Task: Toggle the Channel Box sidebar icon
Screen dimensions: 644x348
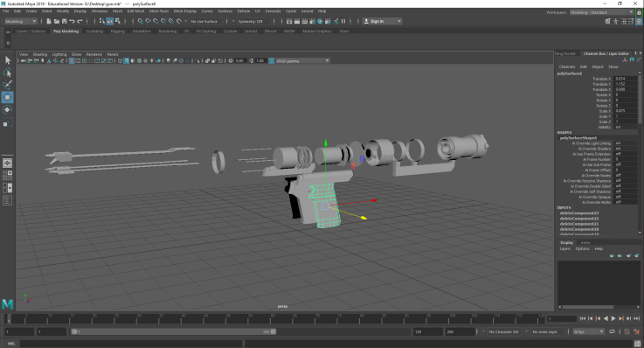Action: [x=639, y=21]
